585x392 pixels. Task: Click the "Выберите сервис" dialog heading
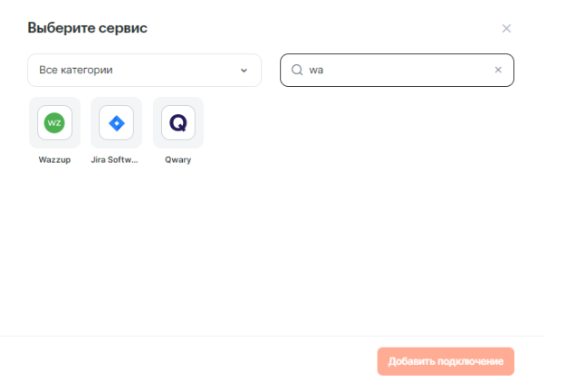coord(88,28)
